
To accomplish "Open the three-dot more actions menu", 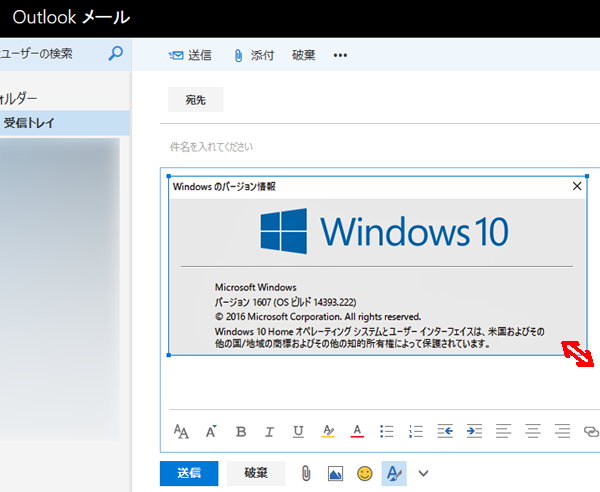I will [340, 55].
